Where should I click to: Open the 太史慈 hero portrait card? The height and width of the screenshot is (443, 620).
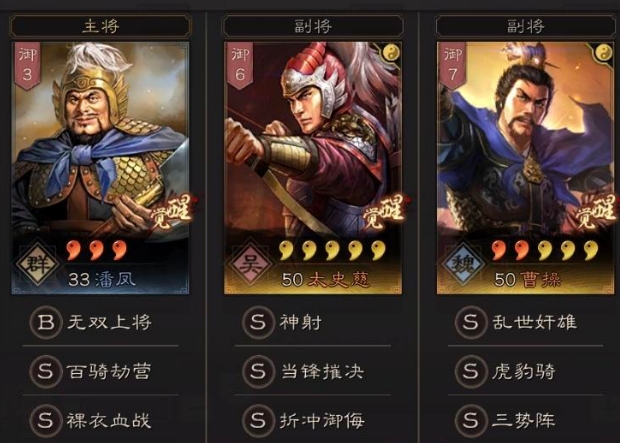[313, 168]
